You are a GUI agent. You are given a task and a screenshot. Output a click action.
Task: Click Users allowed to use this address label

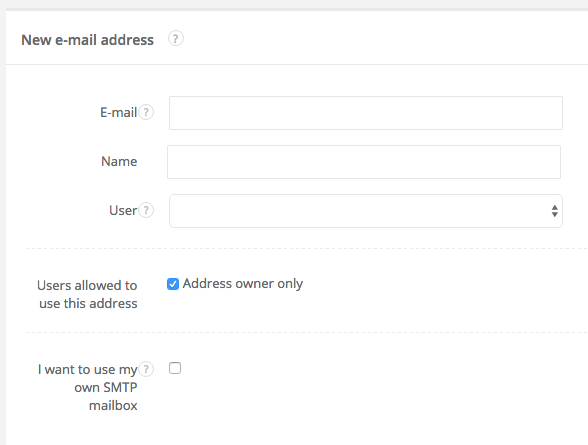pos(87,294)
